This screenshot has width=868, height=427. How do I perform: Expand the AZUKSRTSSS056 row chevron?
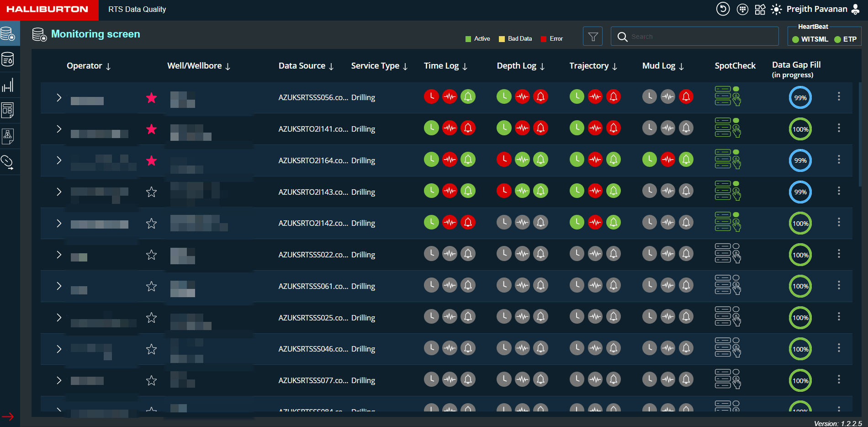59,97
